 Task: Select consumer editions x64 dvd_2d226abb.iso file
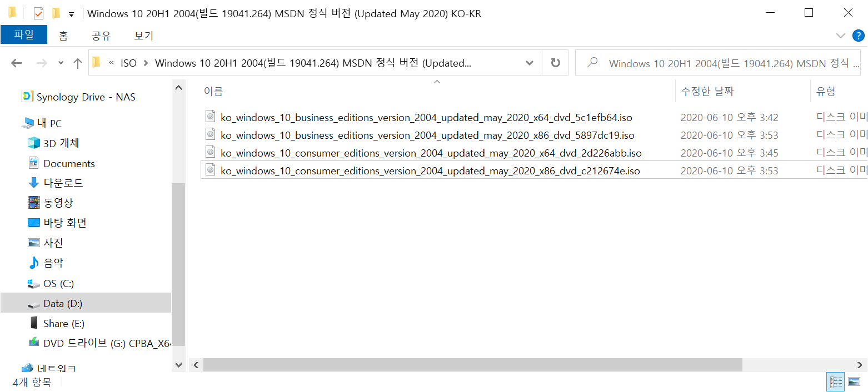coord(431,153)
